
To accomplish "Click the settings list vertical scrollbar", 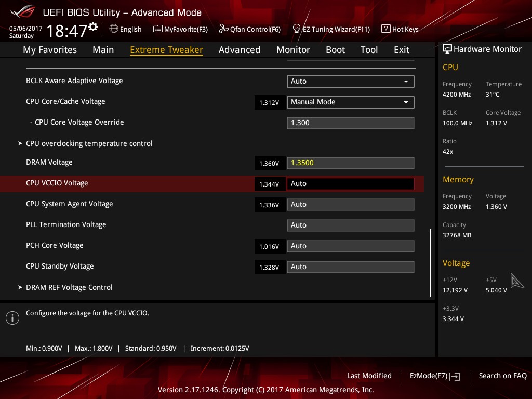I will [x=431, y=263].
